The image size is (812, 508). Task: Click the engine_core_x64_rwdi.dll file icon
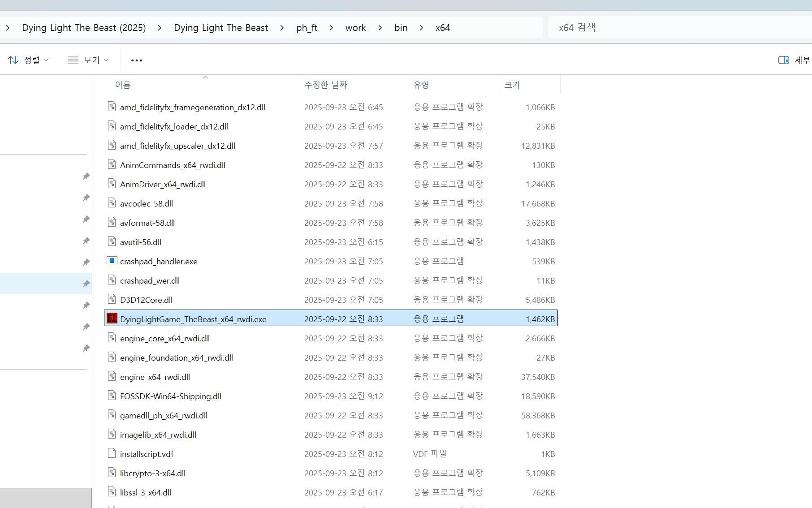[x=112, y=338]
